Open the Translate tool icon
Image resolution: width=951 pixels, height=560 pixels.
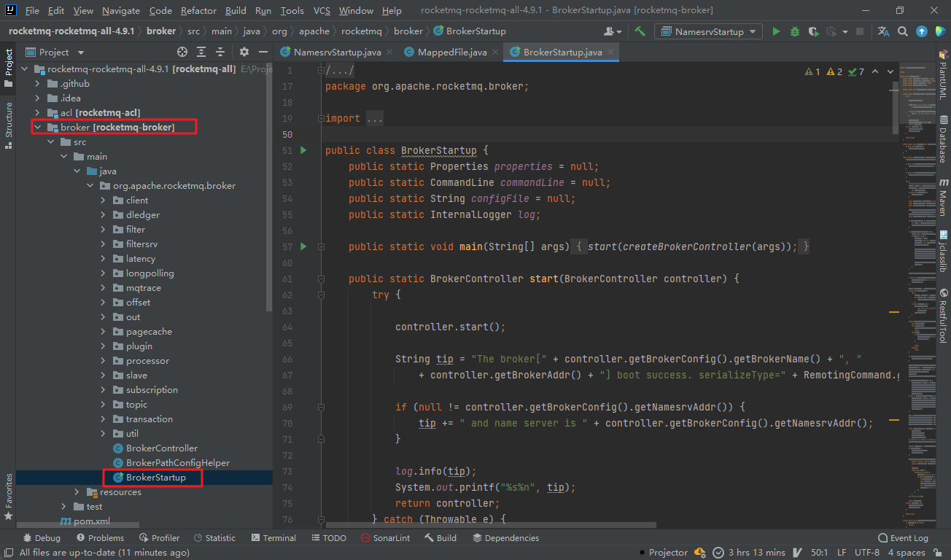coord(884,31)
